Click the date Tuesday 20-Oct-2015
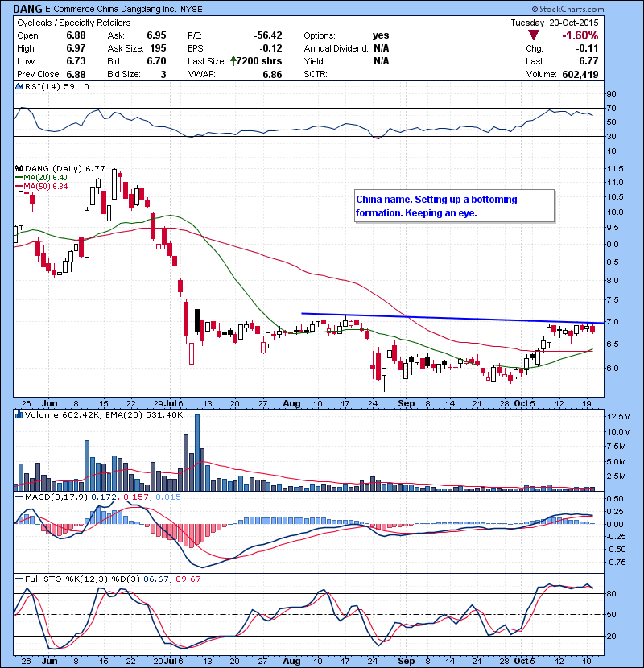 pyautogui.click(x=555, y=23)
